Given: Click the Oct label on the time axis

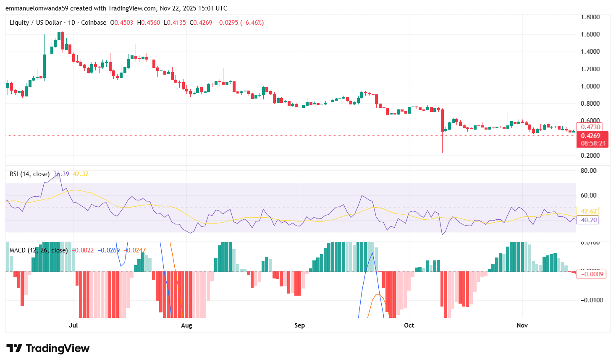Looking at the screenshot, I should click(409, 325).
